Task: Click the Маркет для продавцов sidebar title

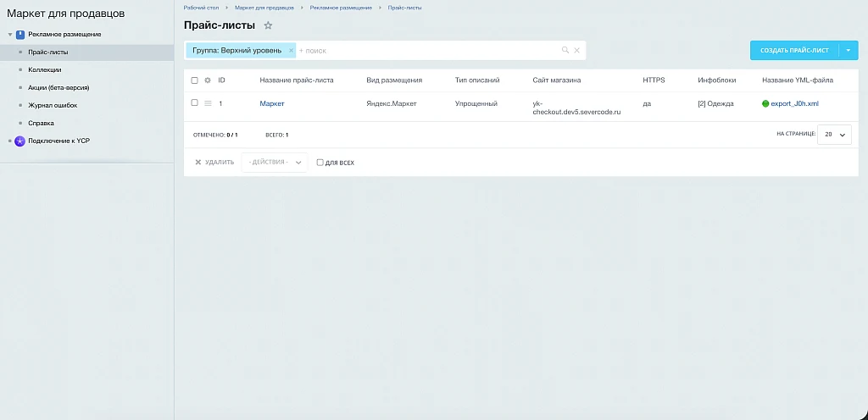Action: (66, 14)
